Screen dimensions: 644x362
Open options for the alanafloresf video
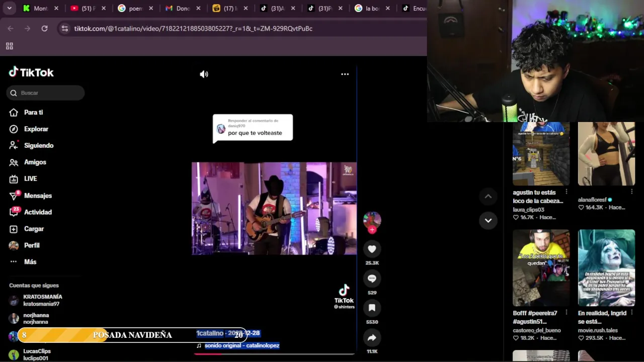tap(632, 192)
